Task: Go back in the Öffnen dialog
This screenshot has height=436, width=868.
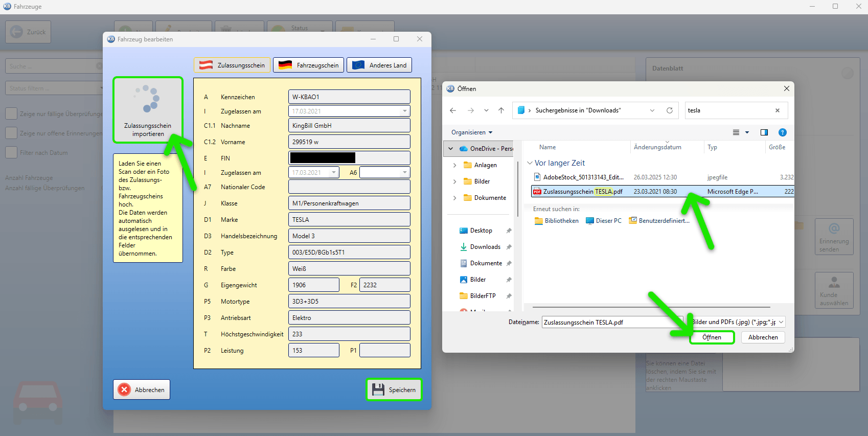Action: click(453, 110)
